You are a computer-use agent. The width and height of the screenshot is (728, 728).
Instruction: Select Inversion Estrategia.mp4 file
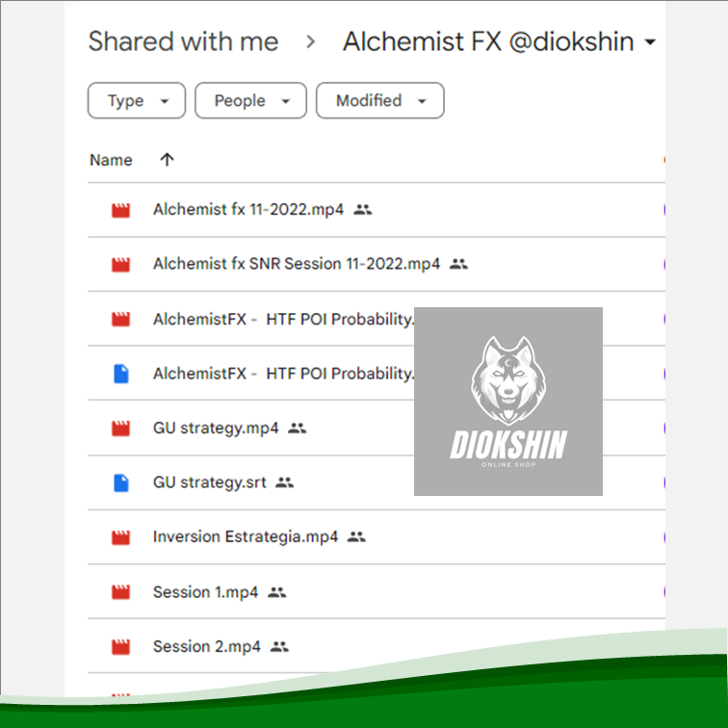246,537
